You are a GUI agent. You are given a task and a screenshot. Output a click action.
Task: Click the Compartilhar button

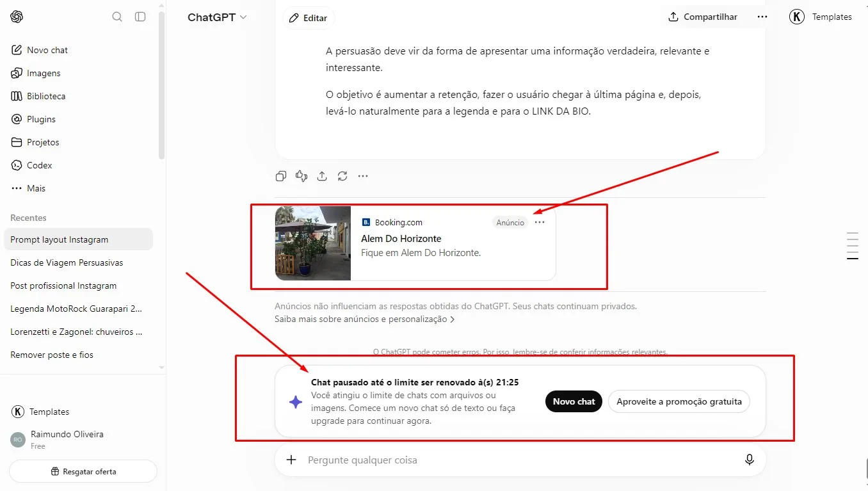[x=703, y=17]
